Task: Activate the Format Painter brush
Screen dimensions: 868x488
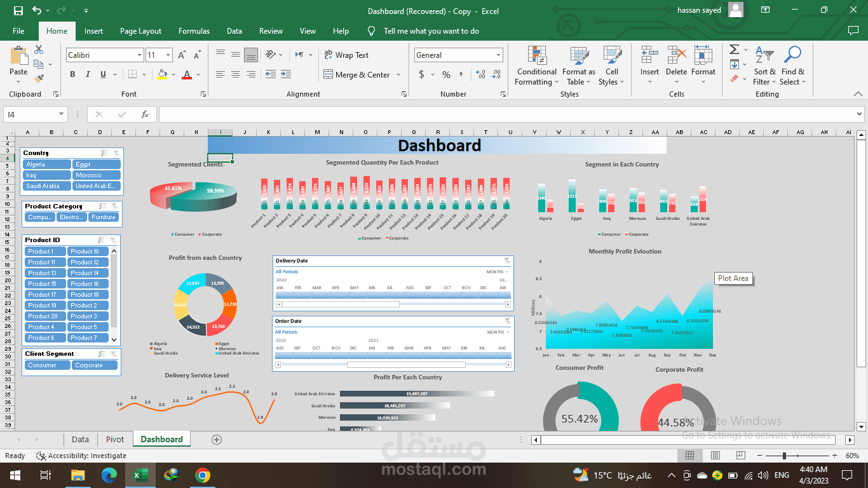Action: (39, 79)
